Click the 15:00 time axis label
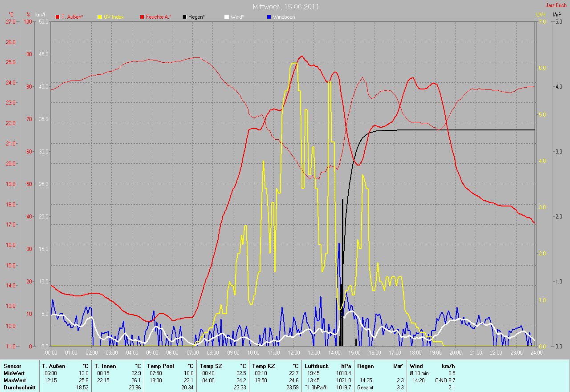 [354, 353]
